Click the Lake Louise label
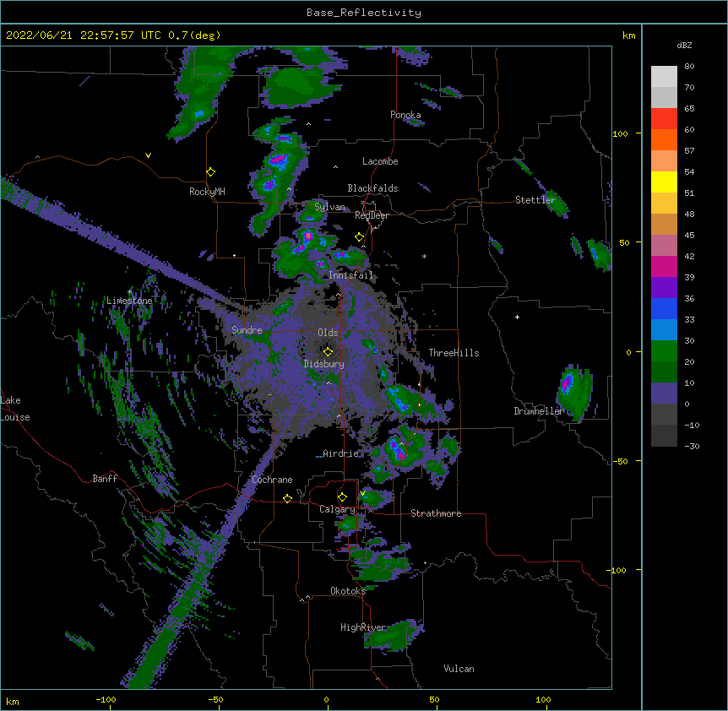The width and height of the screenshot is (728, 711). tap(15, 409)
